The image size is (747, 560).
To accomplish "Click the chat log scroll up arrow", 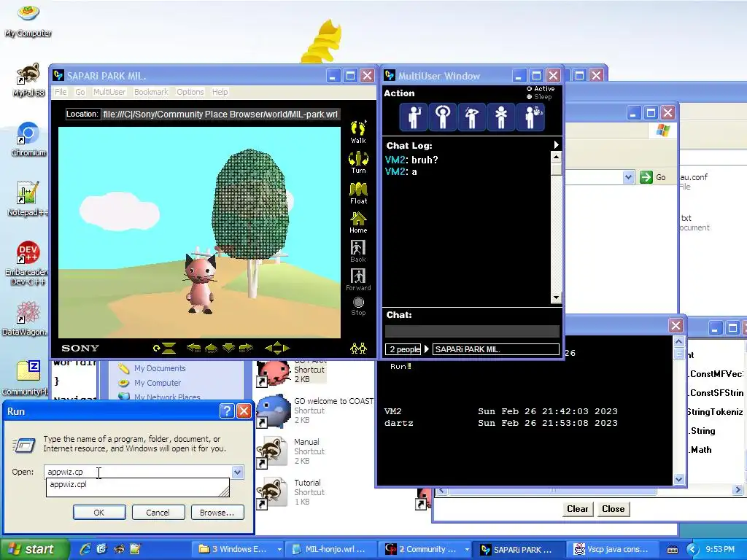I will point(556,156).
